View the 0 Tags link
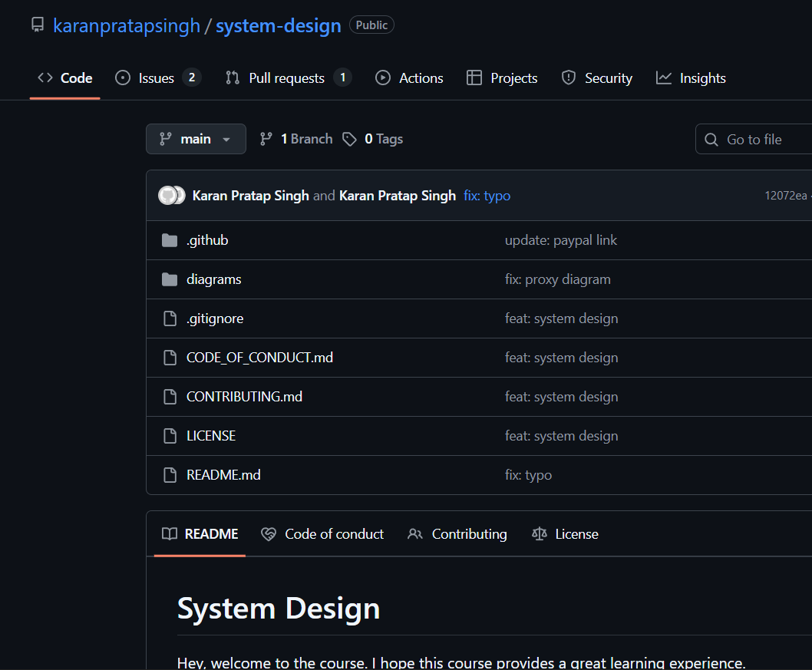The width and height of the screenshot is (812, 670). coord(373,139)
